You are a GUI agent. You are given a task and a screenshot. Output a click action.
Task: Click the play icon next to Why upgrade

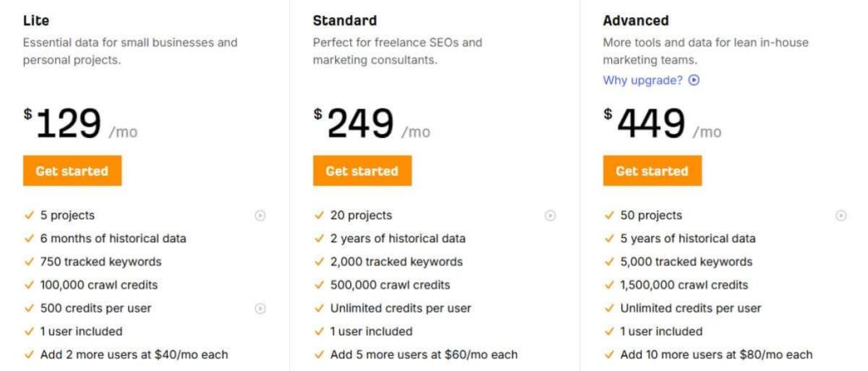(x=694, y=80)
